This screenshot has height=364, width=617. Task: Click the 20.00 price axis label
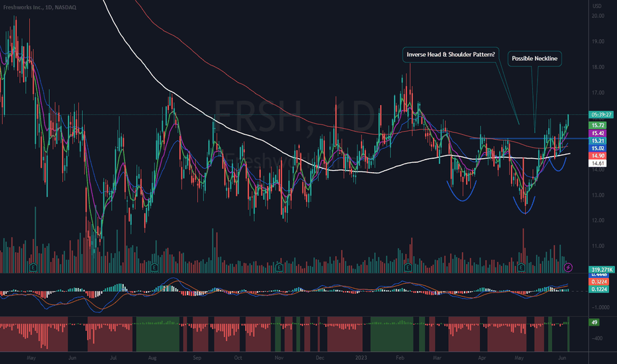(598, 16)
